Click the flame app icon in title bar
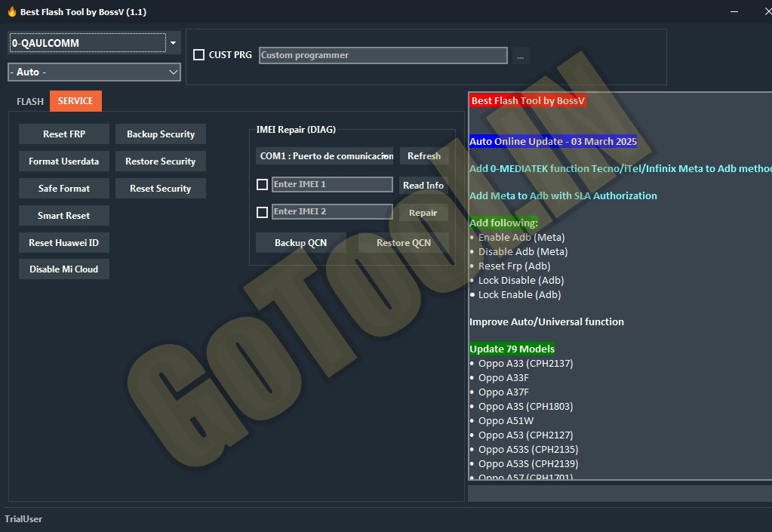772x532 pixels. coord(11,12)
